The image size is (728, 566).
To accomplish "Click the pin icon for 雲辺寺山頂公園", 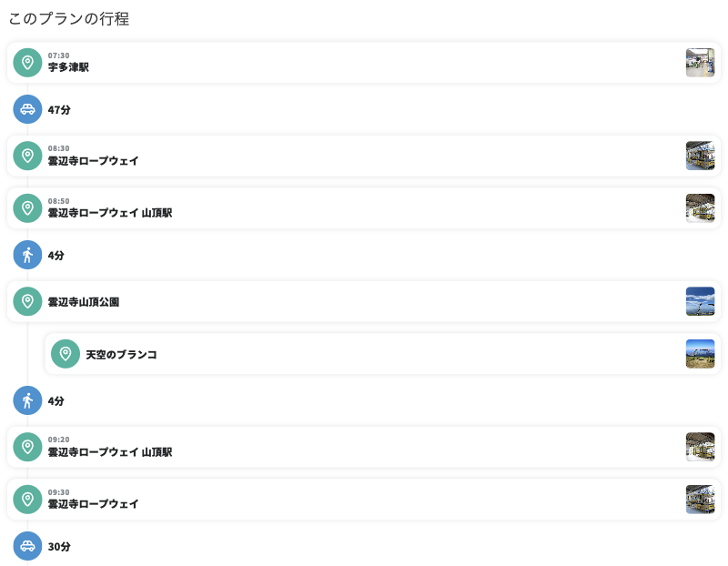I will pyautogui.click(x=27, y=301).
